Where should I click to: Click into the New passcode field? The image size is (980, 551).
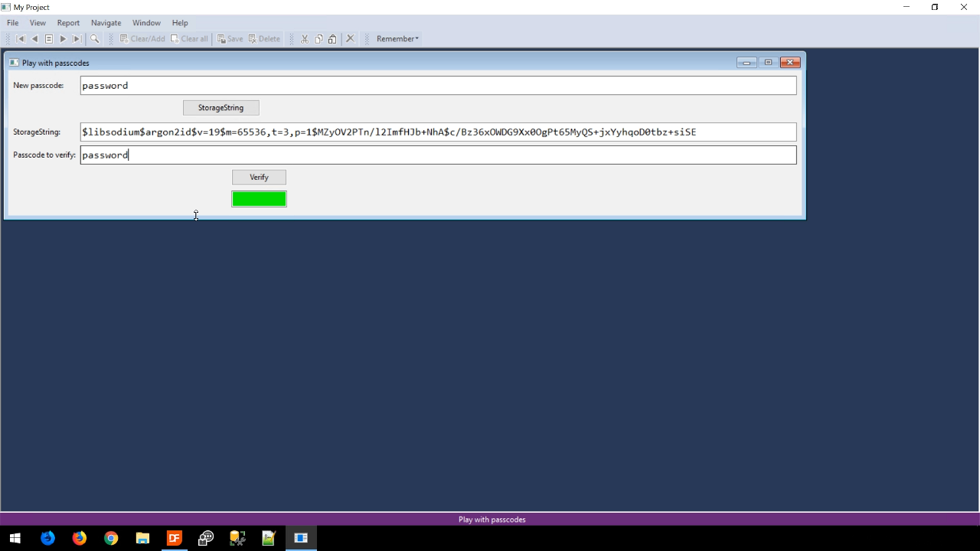[438, 86]
